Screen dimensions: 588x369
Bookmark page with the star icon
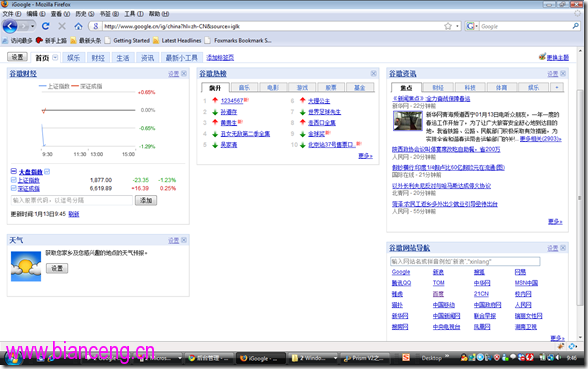[448, 26]
